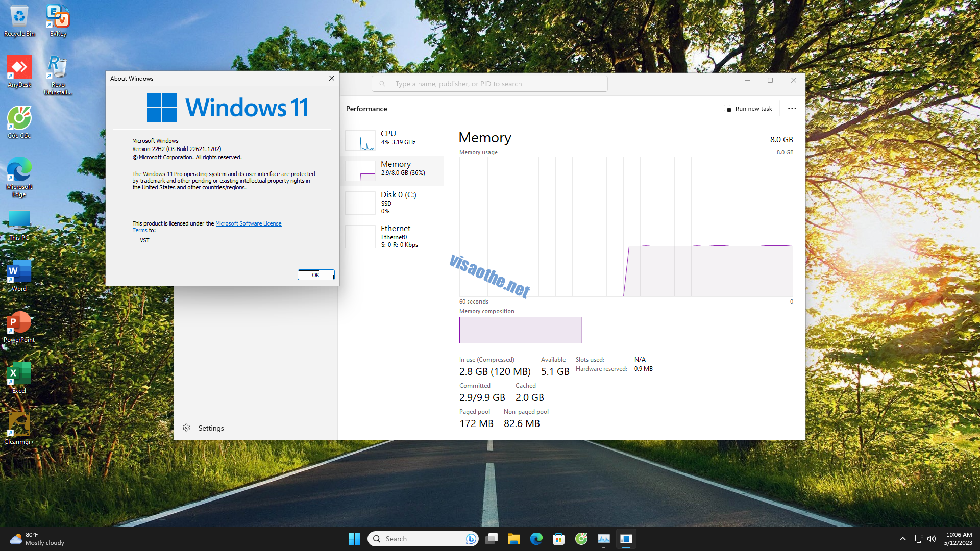The height and width of the screenshot is (551, 980).
Task: Open the volume control in system tray
Action: [932, 539]
